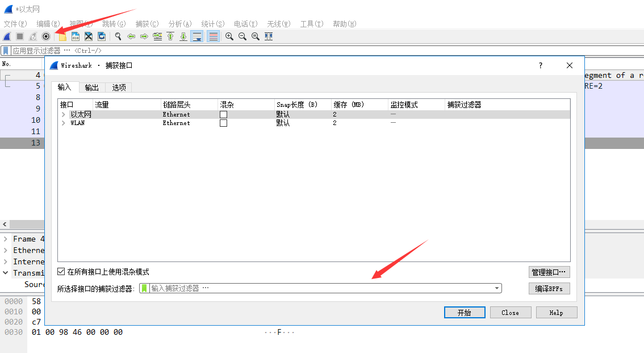Reload the capture file from toolbar
This screenshot has height=353, width=644.
[102, 36]
